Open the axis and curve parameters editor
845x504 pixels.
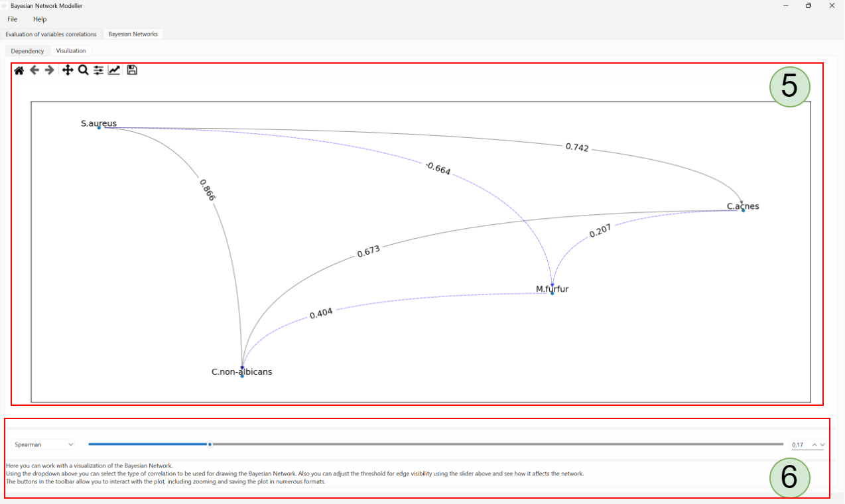114,70
